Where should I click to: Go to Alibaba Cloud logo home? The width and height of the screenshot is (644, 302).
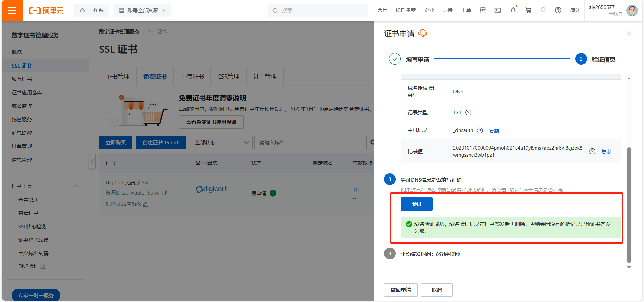[x=46, y=11]
